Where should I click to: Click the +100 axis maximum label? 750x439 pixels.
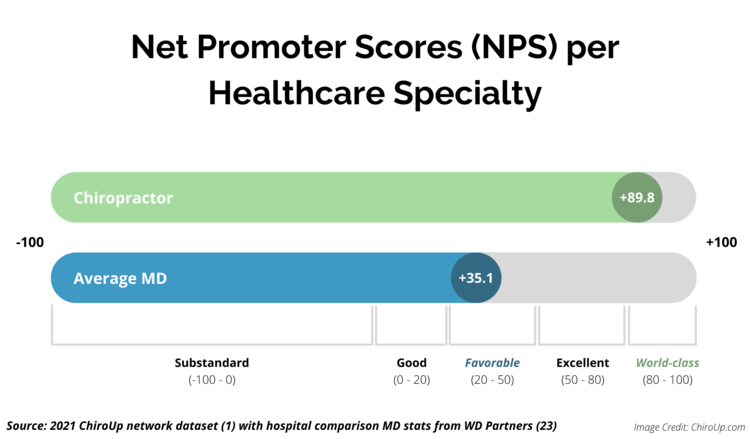tap(721, 242)
